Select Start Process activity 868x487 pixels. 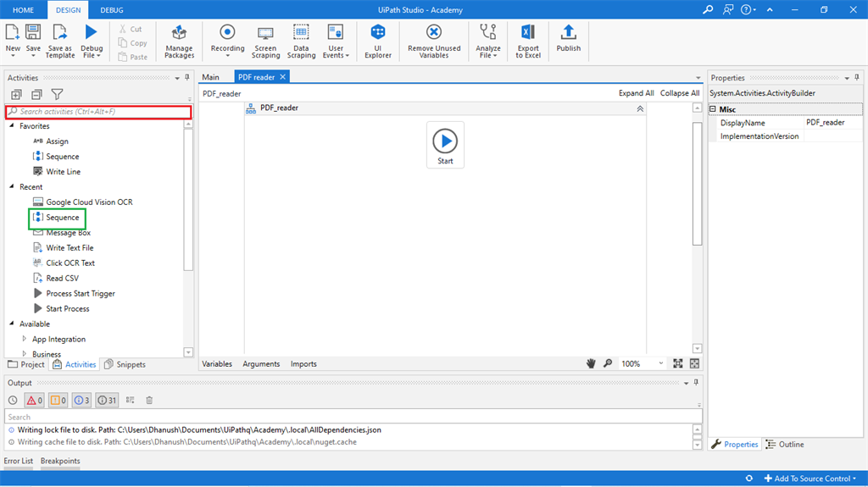(x=61, y=308)
